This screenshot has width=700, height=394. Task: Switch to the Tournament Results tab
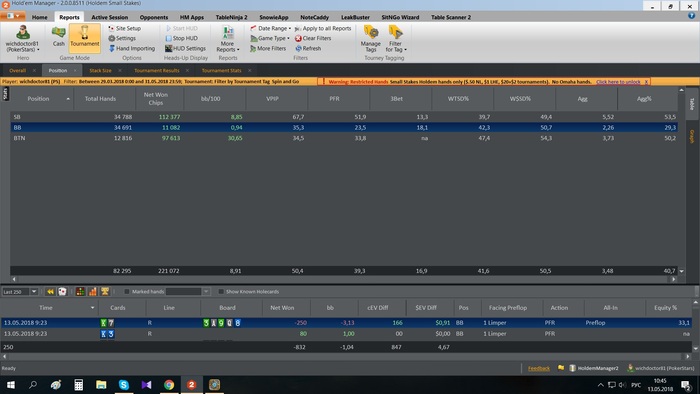point(157,71)
